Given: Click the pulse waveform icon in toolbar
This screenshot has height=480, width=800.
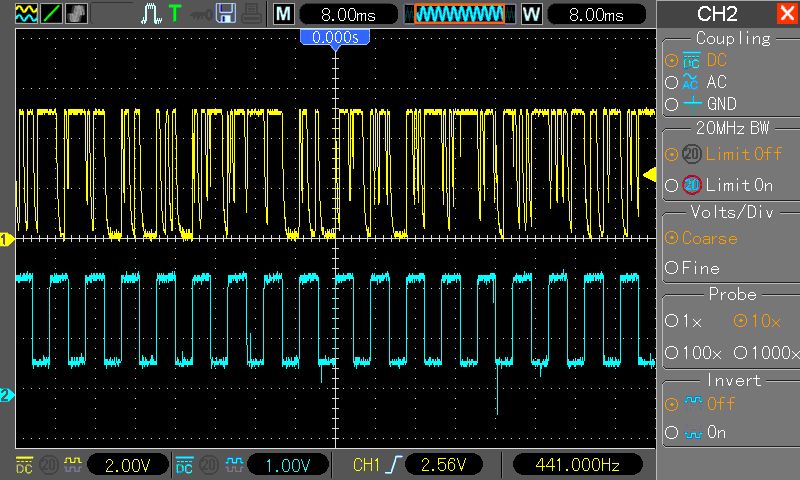Looking at the screenshot, I should pyautogui.click(x=151, y=14).
